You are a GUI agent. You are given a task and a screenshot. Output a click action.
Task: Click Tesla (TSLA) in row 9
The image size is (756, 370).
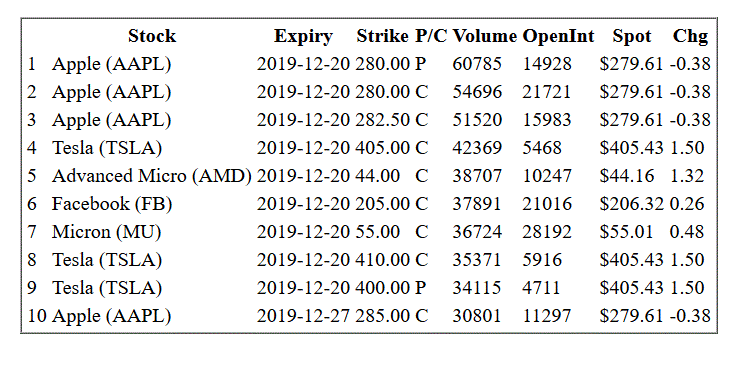(x=107, y=288)
